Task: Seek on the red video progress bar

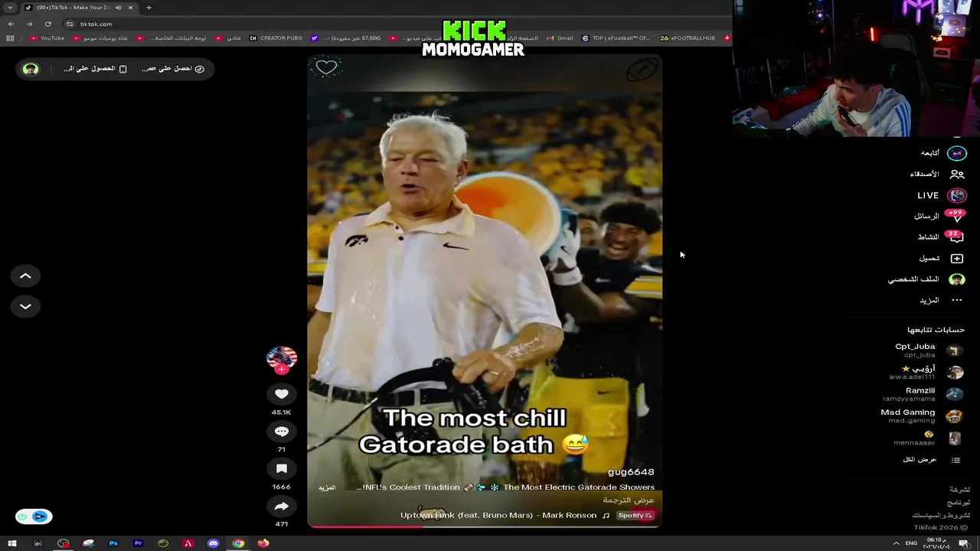Action: point(485,527)
